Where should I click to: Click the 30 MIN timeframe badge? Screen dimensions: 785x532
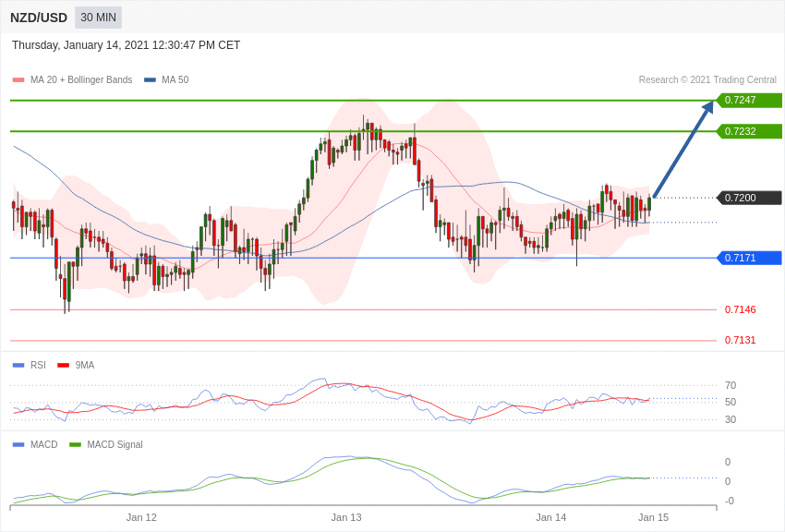(x=98, y=18)
